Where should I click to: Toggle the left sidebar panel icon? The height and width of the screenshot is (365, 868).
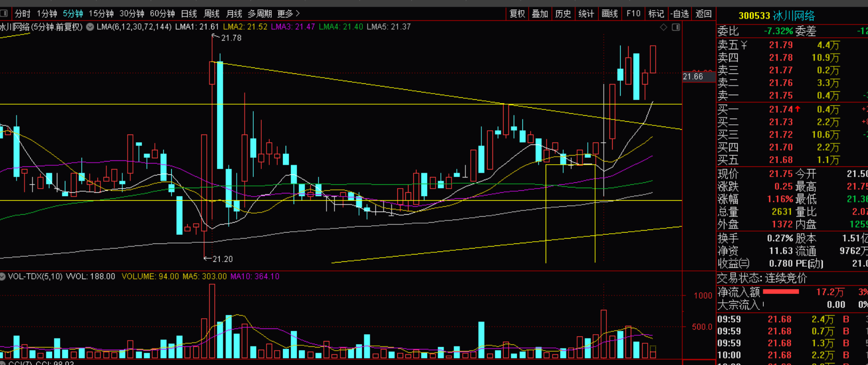pyautogui.click(x=4, y=13)
